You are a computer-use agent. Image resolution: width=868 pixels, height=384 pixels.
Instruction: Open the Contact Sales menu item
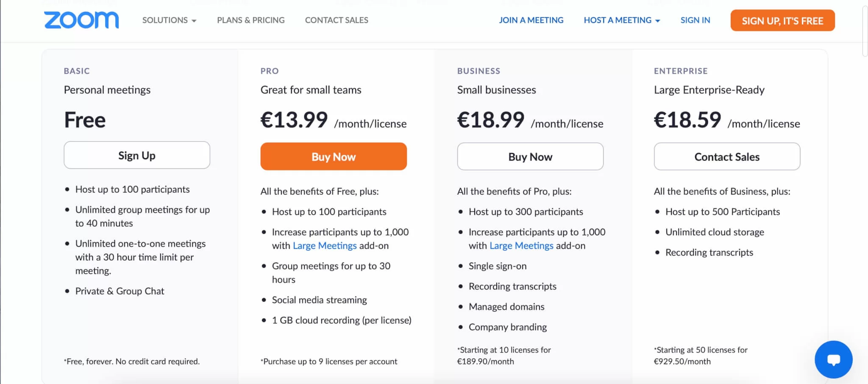coord(336,20)
